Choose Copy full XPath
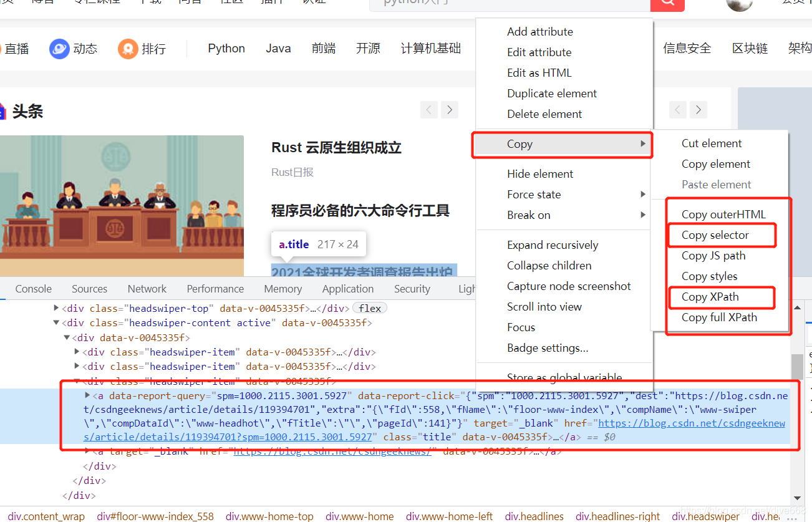 point(719,317)
